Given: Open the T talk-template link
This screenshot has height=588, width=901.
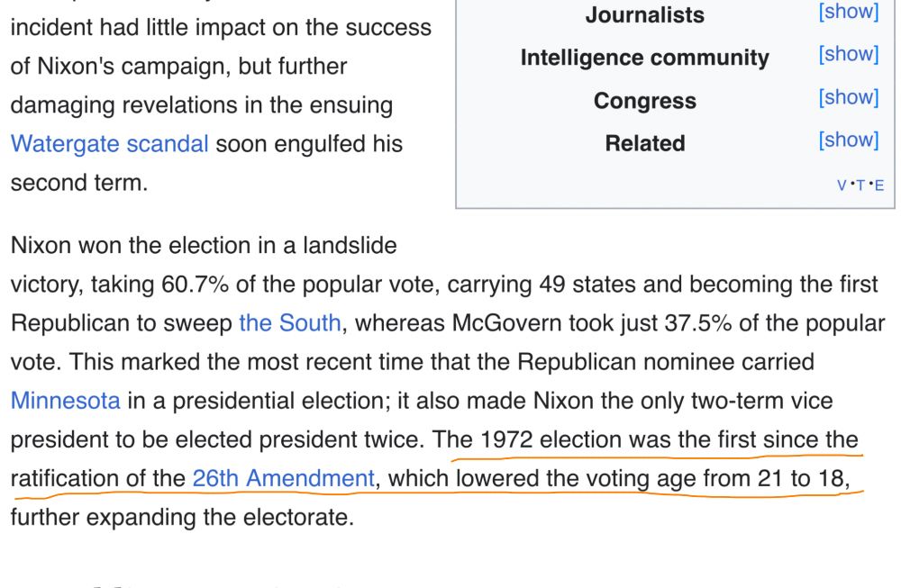Looking at the screenshot, I should click(x=860, y=185).
